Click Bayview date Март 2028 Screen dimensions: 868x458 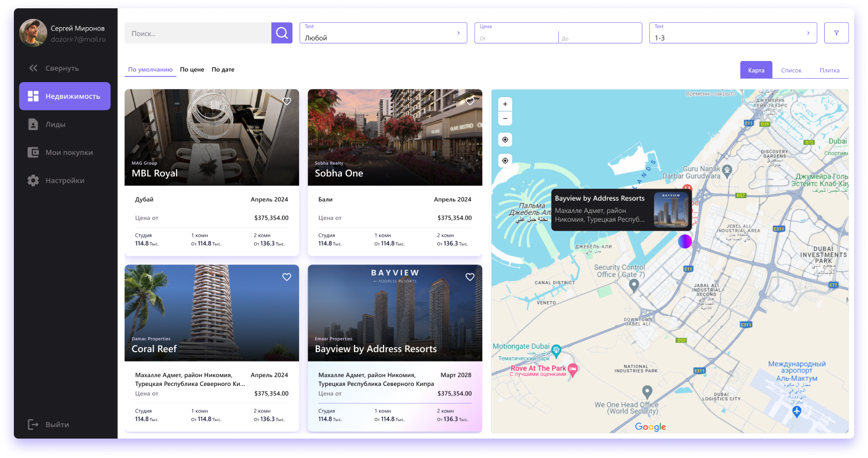coord(456,375)
